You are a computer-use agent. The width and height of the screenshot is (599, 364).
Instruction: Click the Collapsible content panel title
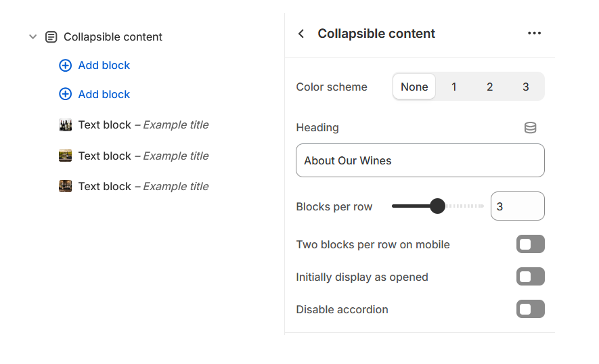[x=376, y=34]
